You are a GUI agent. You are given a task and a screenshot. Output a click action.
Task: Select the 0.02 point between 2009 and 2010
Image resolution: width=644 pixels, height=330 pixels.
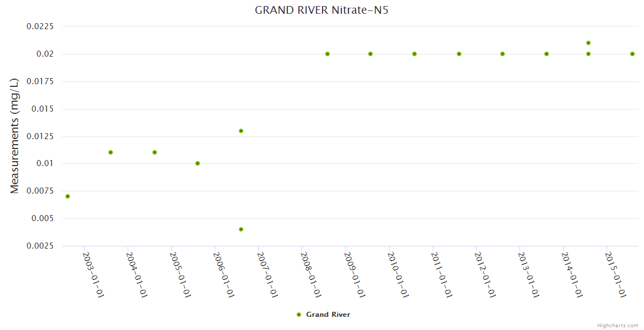[370, 54]
